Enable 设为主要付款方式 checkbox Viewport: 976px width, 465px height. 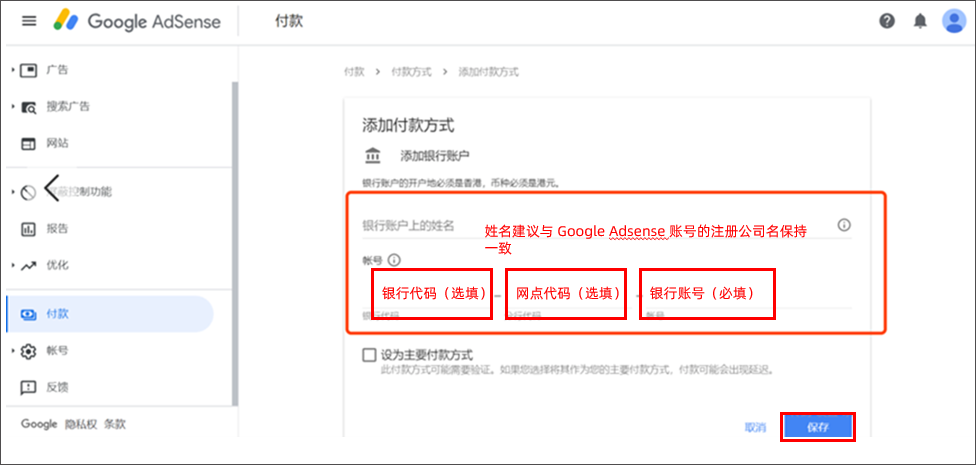pos(369,355)
